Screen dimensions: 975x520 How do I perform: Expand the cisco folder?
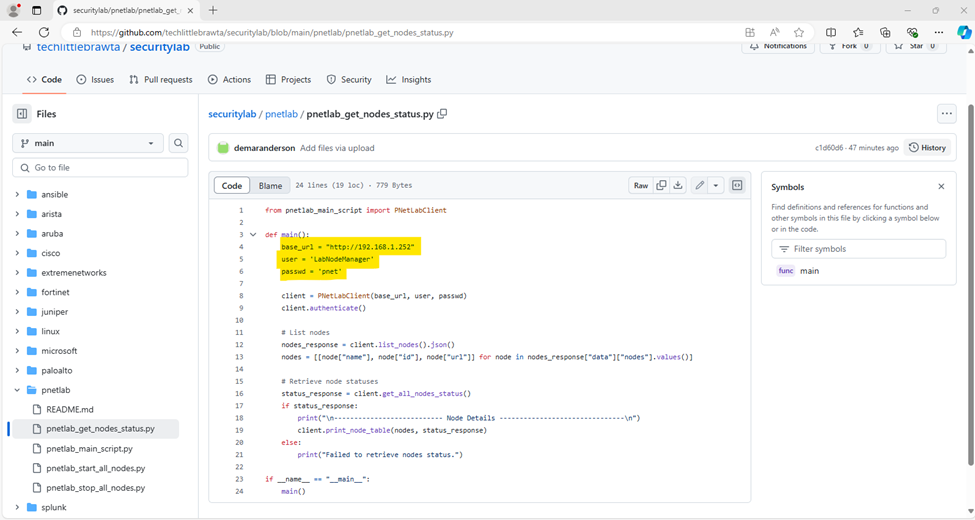17,253
